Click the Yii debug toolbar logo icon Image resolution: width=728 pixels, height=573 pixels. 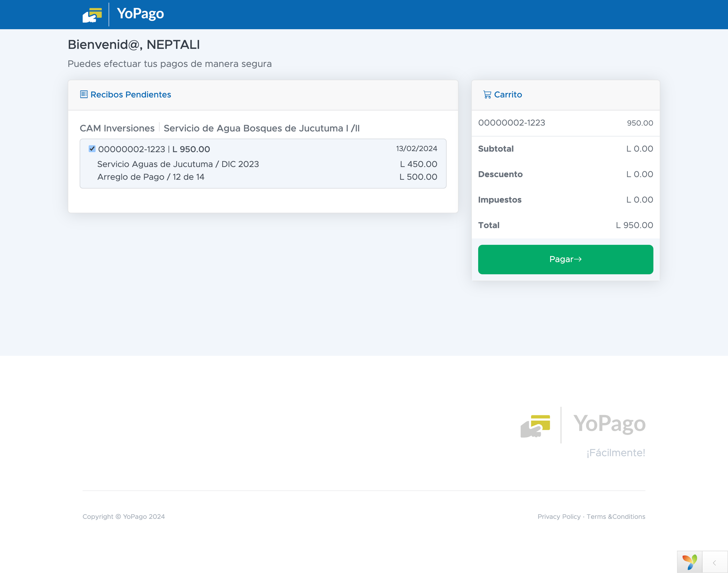[x=690, y=562]
